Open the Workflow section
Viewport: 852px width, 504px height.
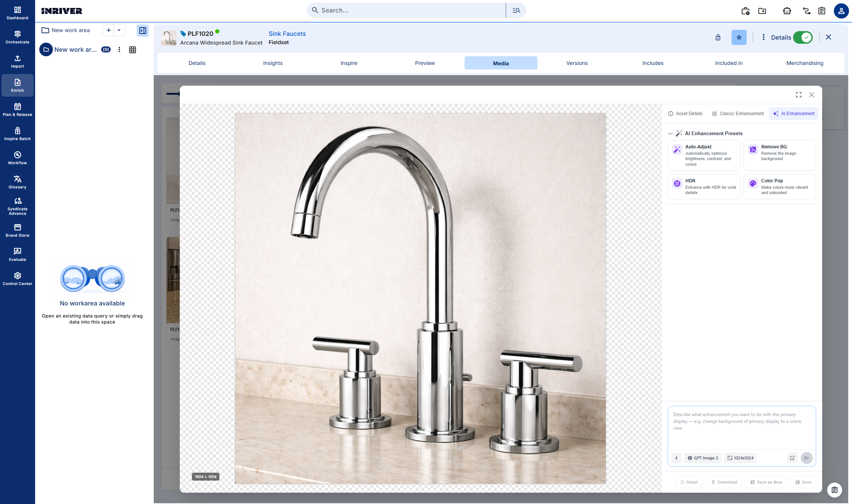coord(17,158)
